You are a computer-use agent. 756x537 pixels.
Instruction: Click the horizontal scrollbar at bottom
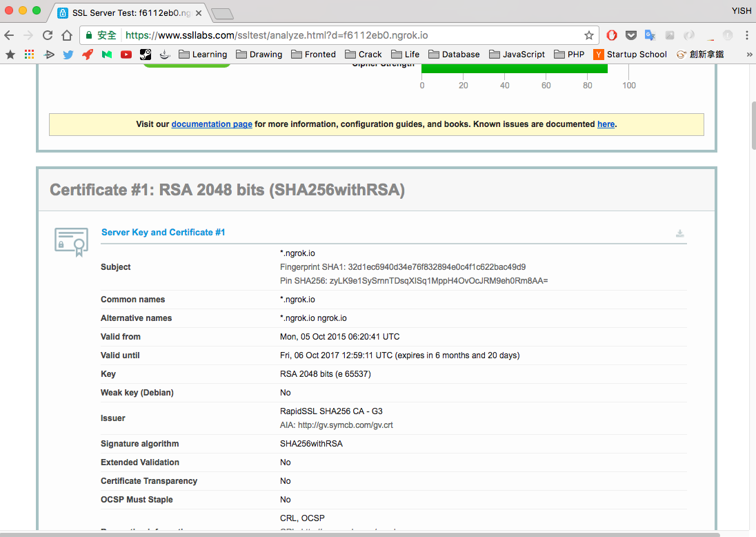tap(359, 535)
